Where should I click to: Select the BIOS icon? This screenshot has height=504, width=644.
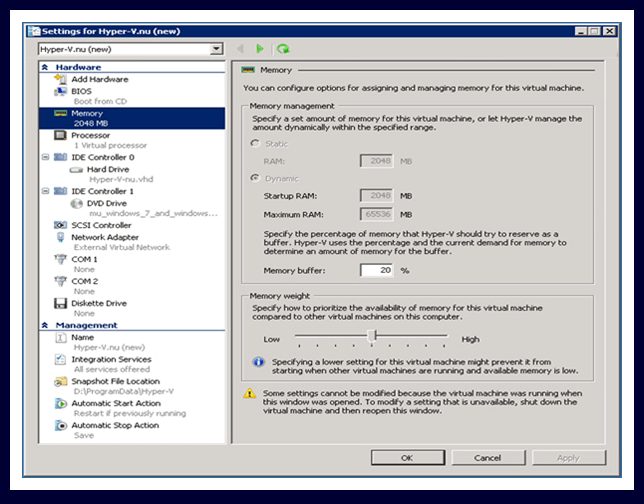(60, 91)
